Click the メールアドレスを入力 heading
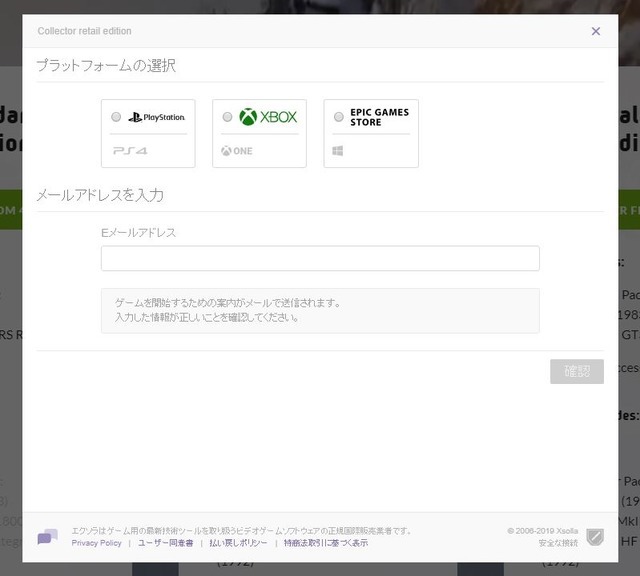This screenshot has height=576, width=640. (100, 195)
